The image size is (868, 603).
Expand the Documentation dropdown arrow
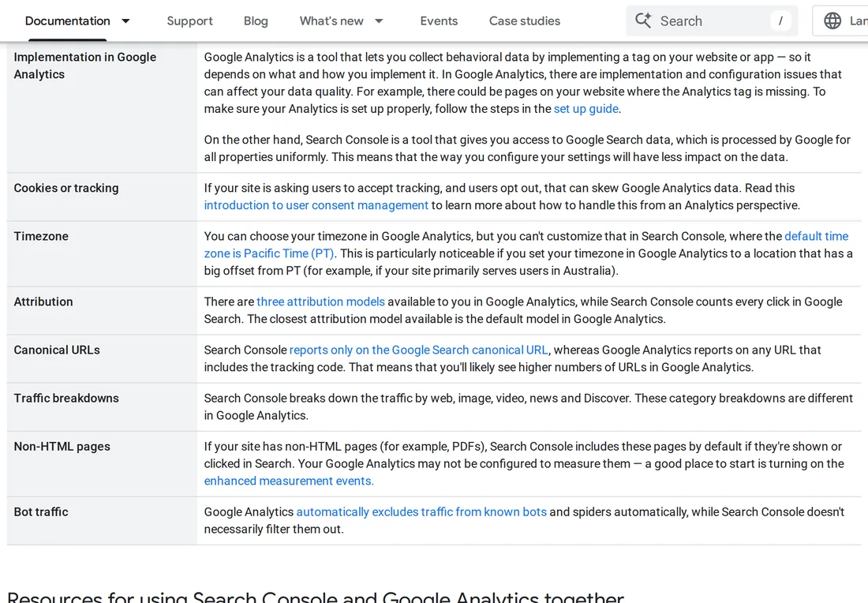pos(125,21)
